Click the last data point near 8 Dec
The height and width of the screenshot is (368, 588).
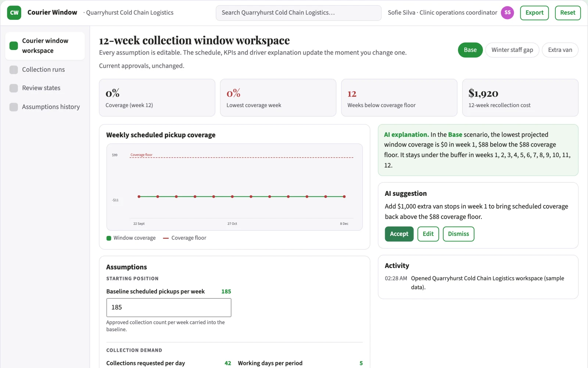point(344,197)
